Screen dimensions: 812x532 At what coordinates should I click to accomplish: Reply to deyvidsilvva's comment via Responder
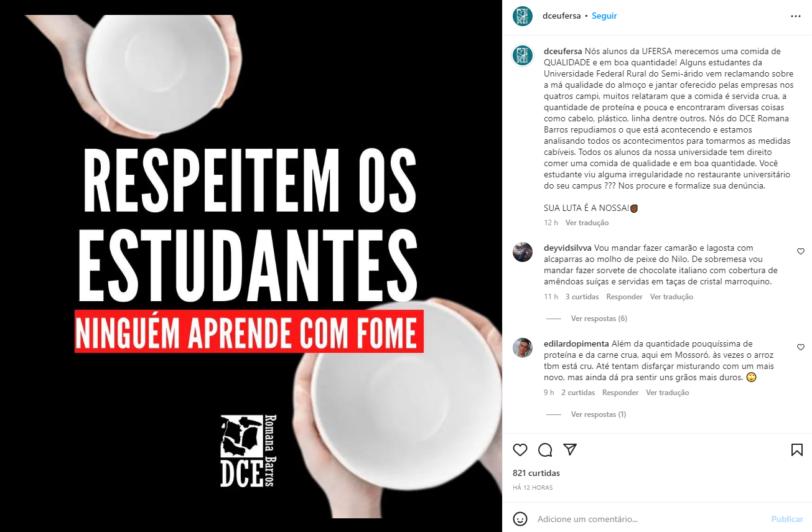[x=624, y=297]
